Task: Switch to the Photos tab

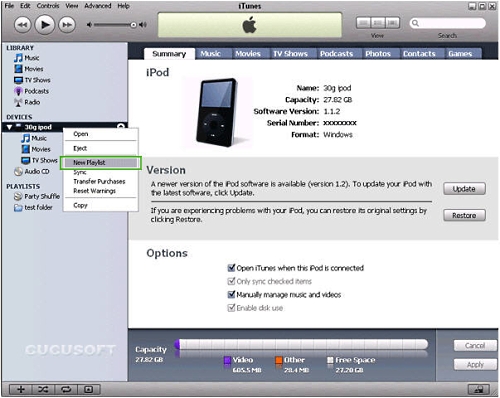Action: coord(378,54)
